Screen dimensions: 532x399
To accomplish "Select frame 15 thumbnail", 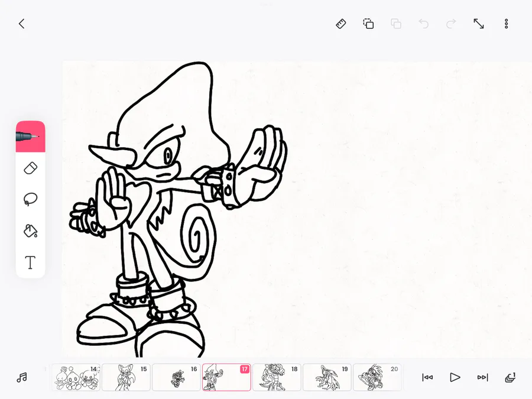I will click(x=126, y=377).
